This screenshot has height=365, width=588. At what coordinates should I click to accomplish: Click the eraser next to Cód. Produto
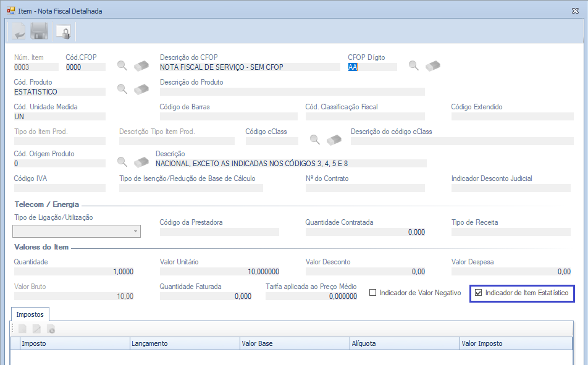[x=142, y=89]
